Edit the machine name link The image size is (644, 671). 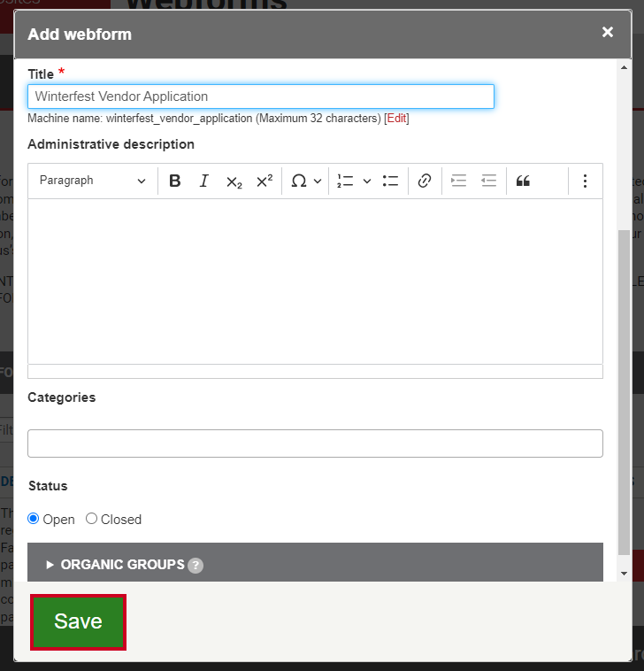click(396, 118)
